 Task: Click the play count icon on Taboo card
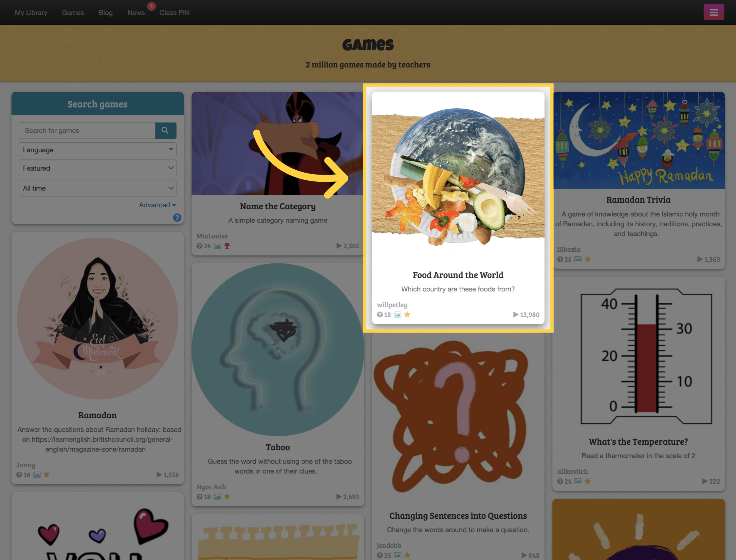[x=339, y=496]
